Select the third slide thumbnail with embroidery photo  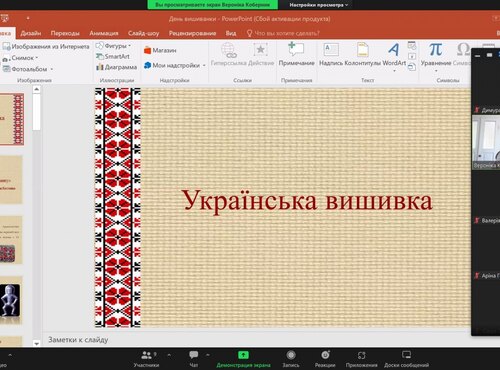(11, 240)
